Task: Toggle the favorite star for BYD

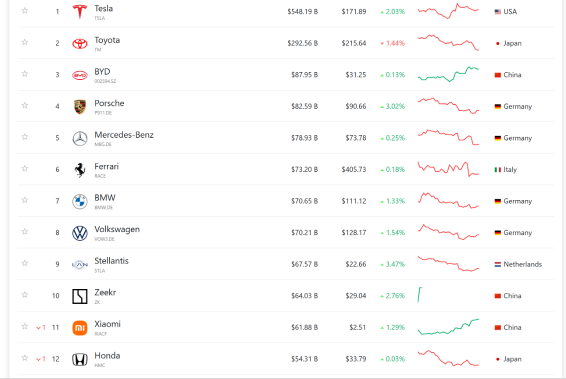Action: 25,74
